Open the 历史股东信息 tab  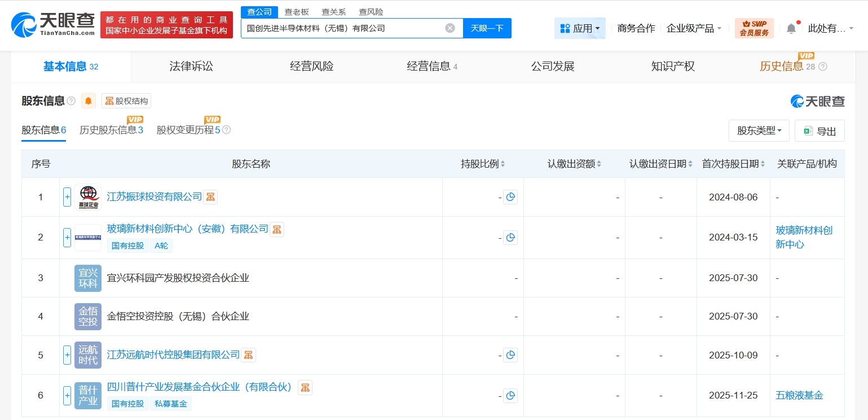[x=107, y=129]
